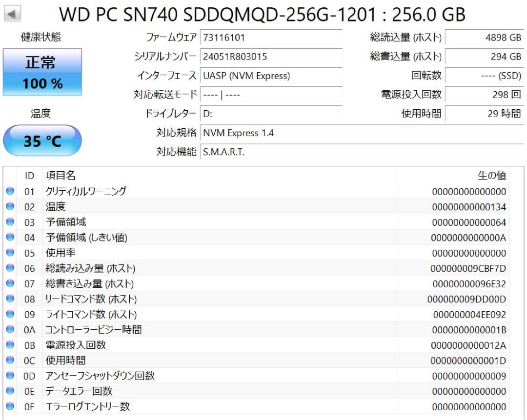Click the serial number field 24051R803015

[271, 57]
